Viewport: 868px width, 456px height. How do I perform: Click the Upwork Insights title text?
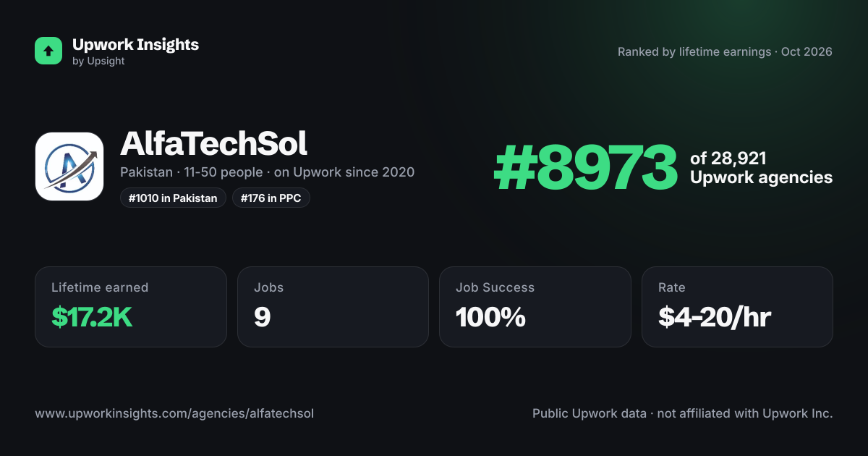pos(135,44)
